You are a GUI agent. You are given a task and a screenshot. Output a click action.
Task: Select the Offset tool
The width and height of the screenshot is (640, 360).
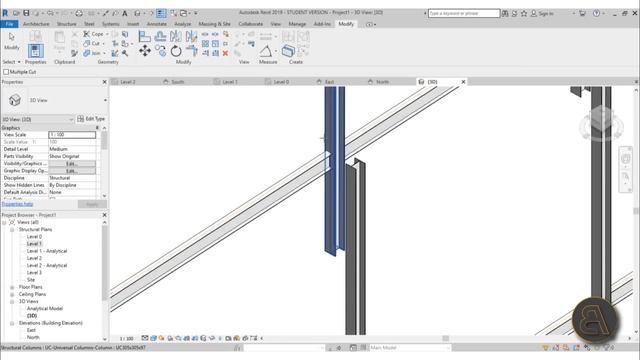(160, 36)
